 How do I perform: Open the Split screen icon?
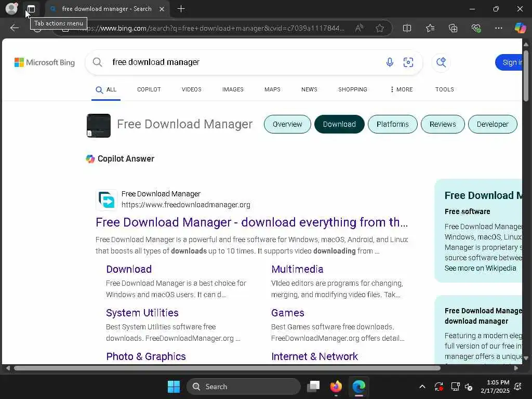click(407, 28)
